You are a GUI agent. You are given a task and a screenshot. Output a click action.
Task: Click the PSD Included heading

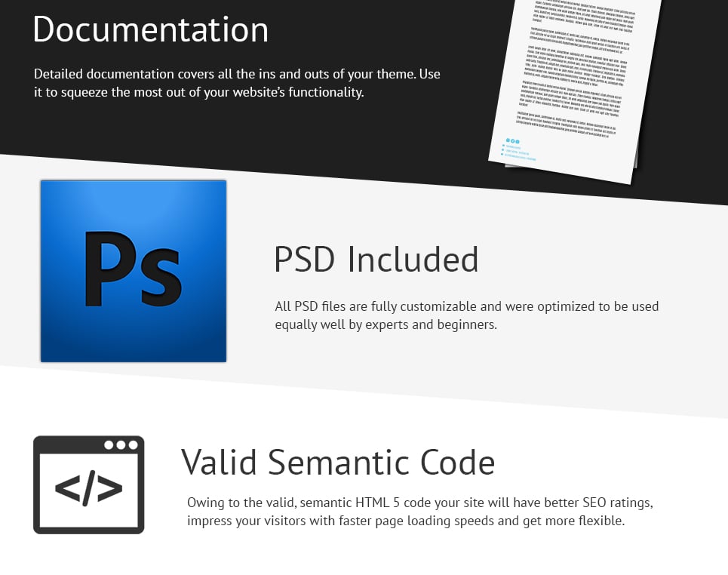click(x=376, y=259)
